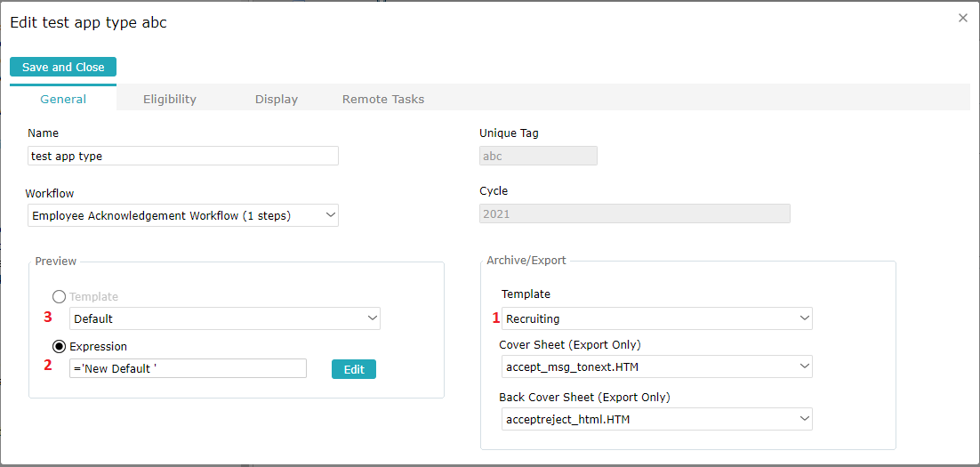Switch to the General tab
The image size is (980, 467).
tap(63, 99)
